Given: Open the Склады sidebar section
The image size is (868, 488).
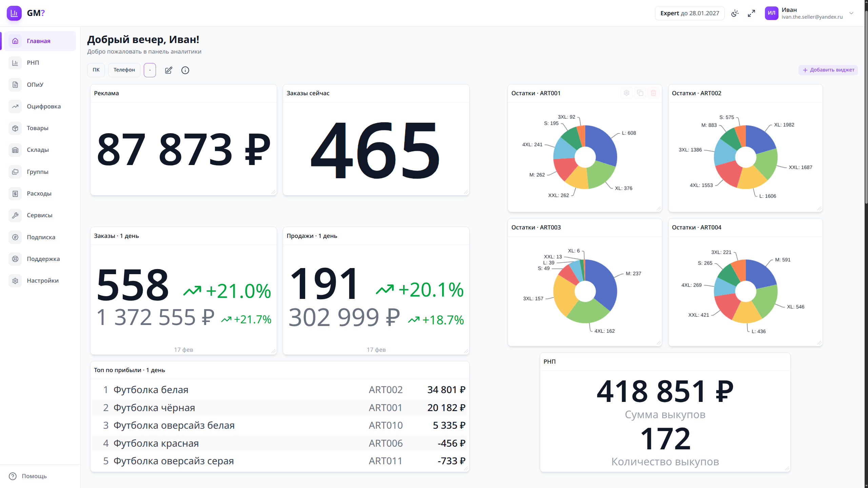Looking at the screenshot, I should (38, 150).
